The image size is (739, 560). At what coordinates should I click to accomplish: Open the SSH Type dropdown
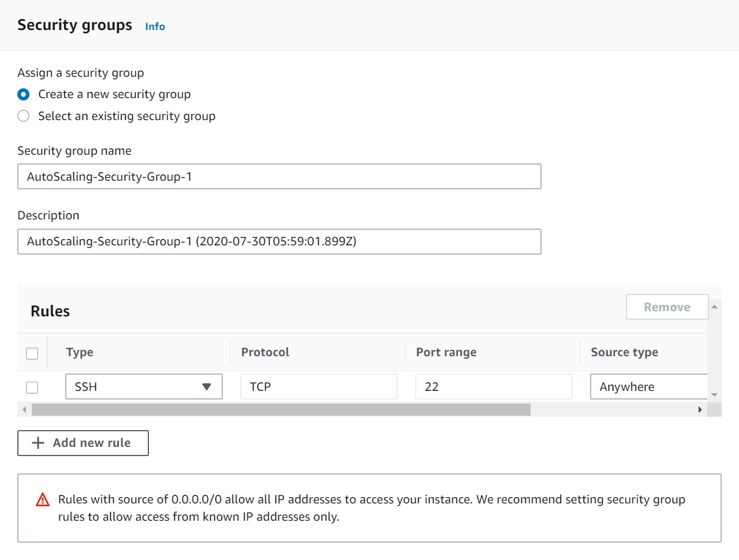tap(144, 387)
